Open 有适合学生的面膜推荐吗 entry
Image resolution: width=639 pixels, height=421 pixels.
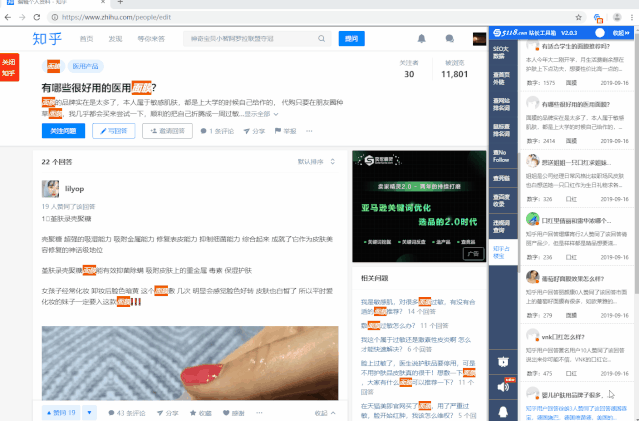575,46
